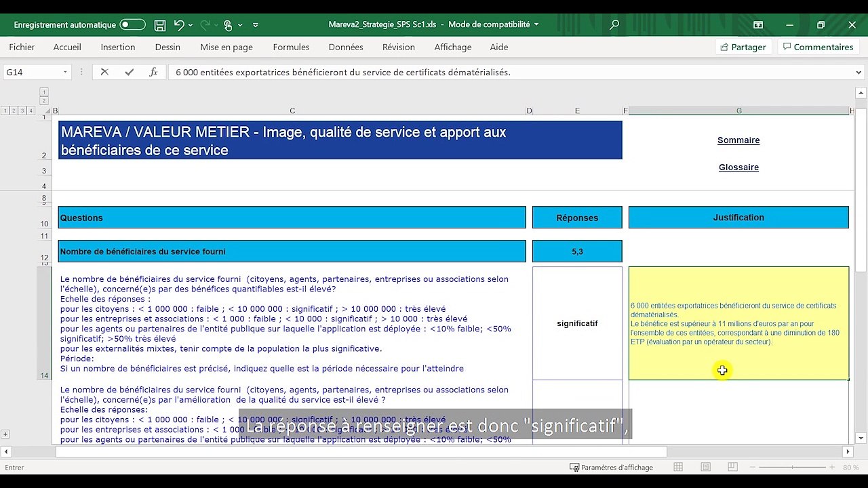868x488 pixels.
Task: Click the Name Box showing G14
Action: (32, 72)
